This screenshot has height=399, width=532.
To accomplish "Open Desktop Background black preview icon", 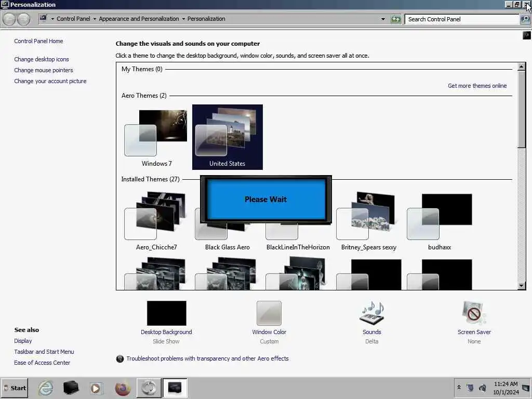I will 167,313.
